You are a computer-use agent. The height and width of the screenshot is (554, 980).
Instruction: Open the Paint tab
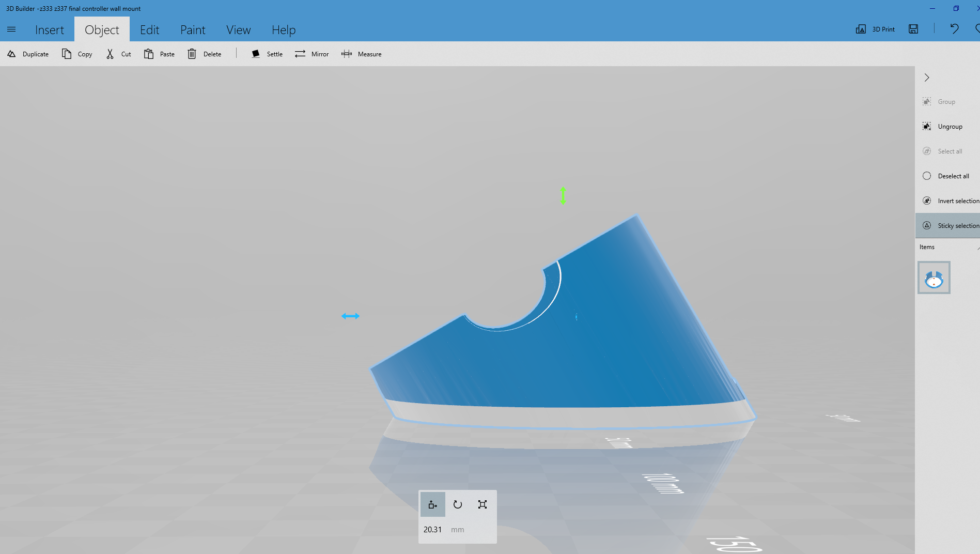click(193, 29)
